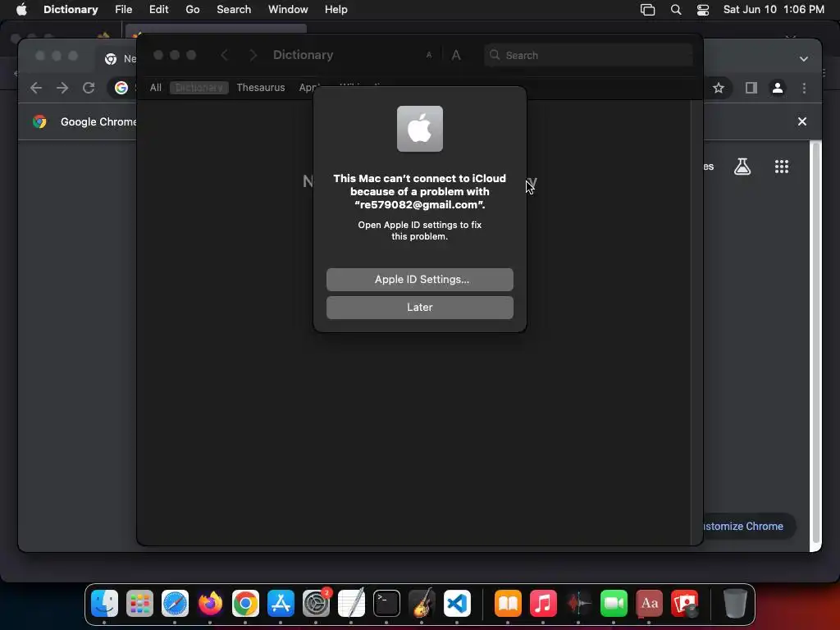Dismiss iCloud dialog with Later
Screen dimensions: 840x630
coord(419,308)
